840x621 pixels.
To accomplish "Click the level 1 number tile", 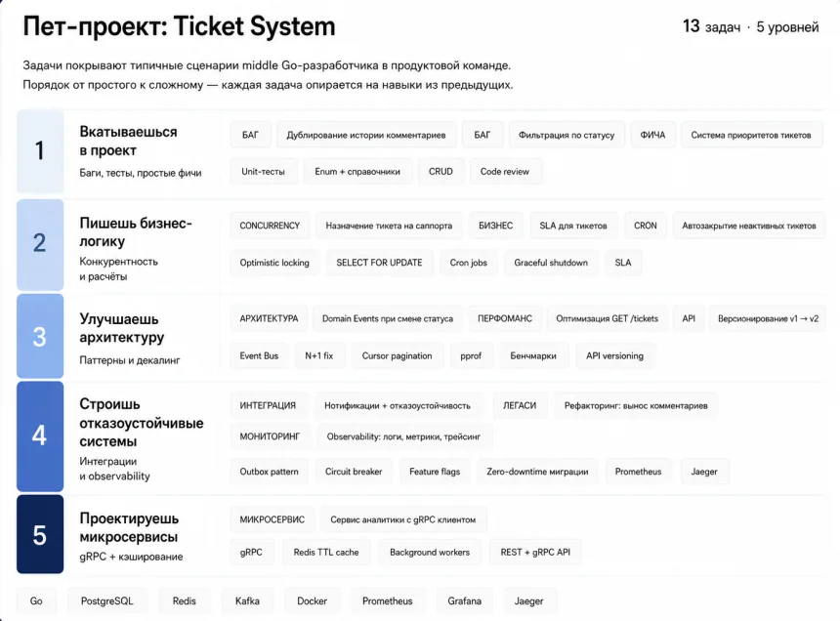I will coord(40,151).
